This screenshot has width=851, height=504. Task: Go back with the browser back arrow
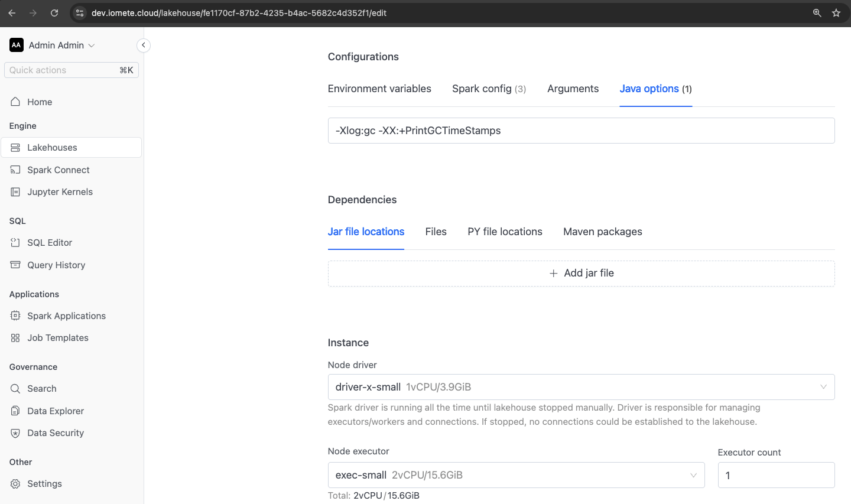click(x=12, y=13)
